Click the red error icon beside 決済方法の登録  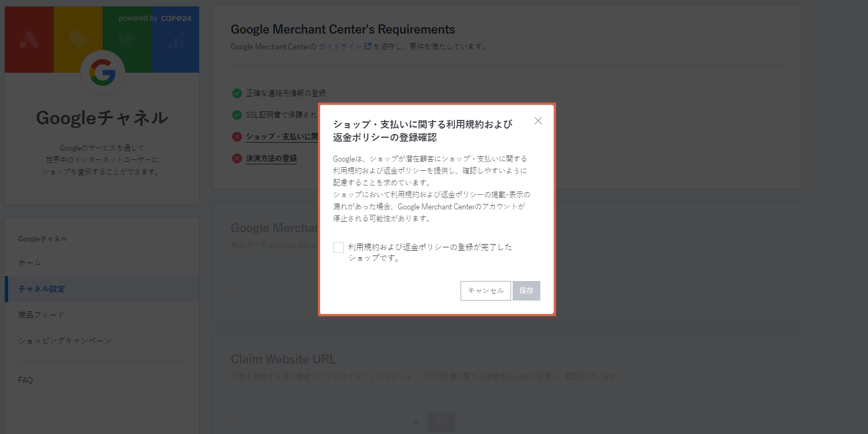(x=237, y=158)
